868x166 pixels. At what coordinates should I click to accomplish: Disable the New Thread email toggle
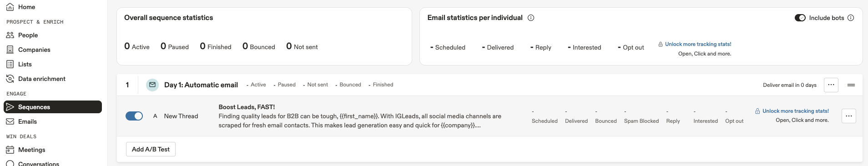(x=134, y=116)
